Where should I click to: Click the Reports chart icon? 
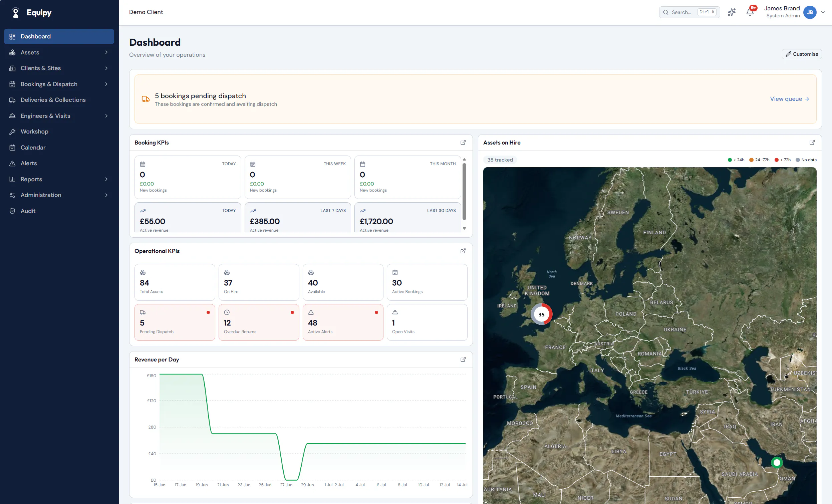[12, 179]
